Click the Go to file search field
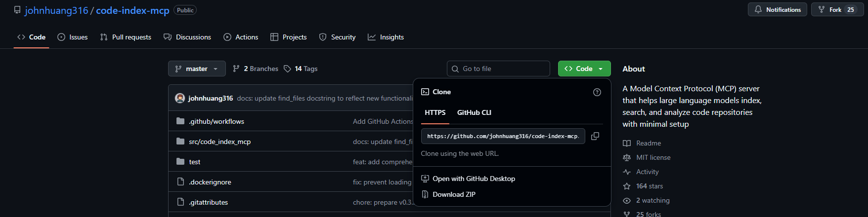Screen dimensions: 868x217 click(x=498, y=69)
